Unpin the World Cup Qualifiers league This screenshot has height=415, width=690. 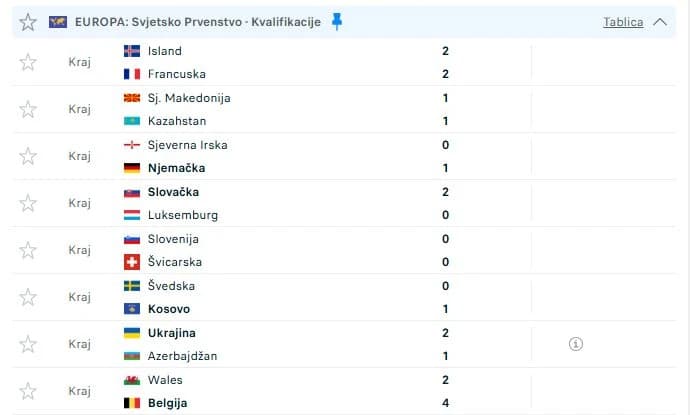[x=337, y=21]
